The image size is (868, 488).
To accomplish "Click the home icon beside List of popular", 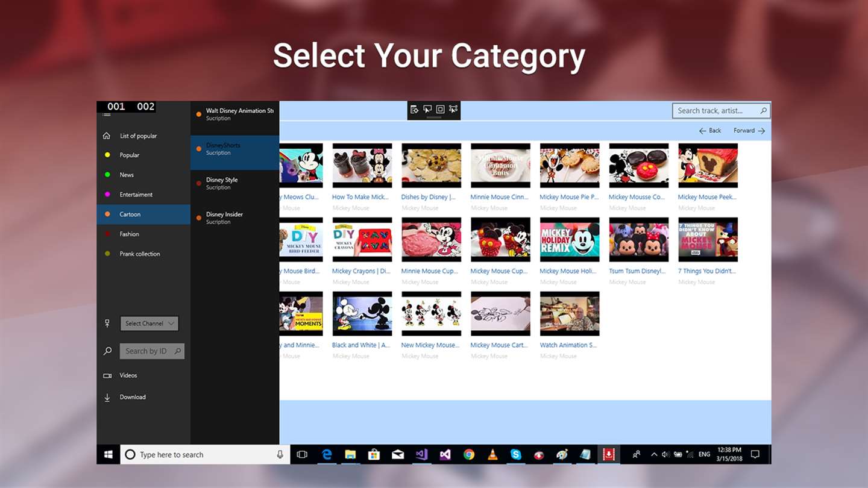I will click(x=107, y=136).
